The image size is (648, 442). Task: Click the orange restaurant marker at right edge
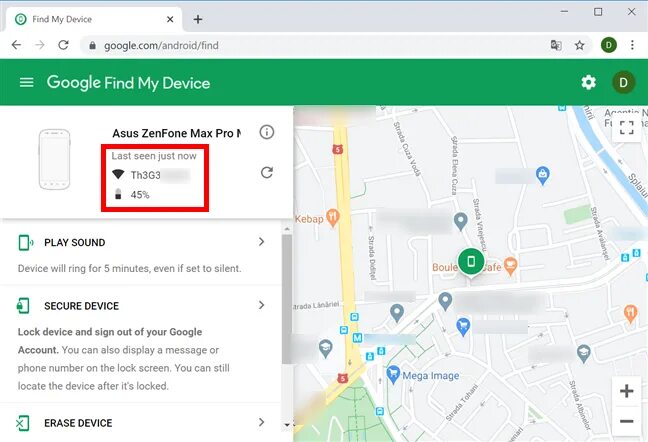630,314
